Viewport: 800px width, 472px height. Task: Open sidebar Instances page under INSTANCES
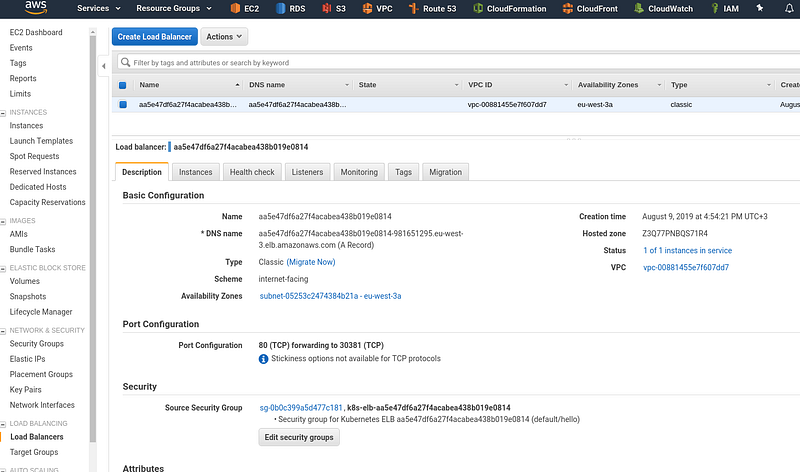[26, 126]
